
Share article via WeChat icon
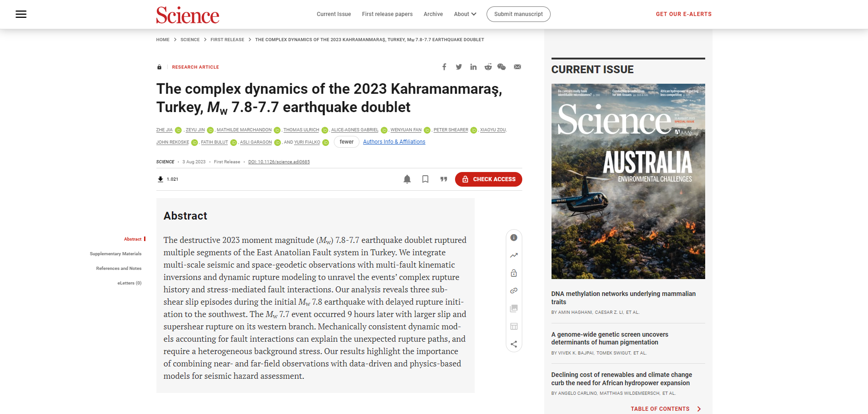(x=502, y=67)
